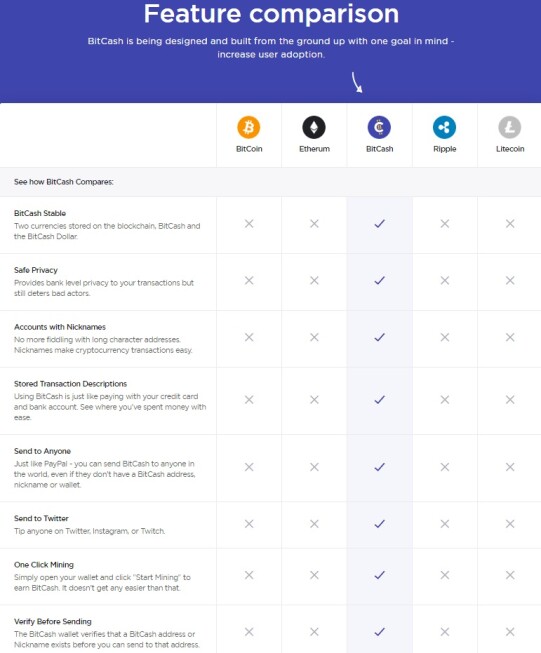Image resolution: width=541 pixels, height=653 pixels.
Task: Click the BitCash column label text
Action: [379, 149]
